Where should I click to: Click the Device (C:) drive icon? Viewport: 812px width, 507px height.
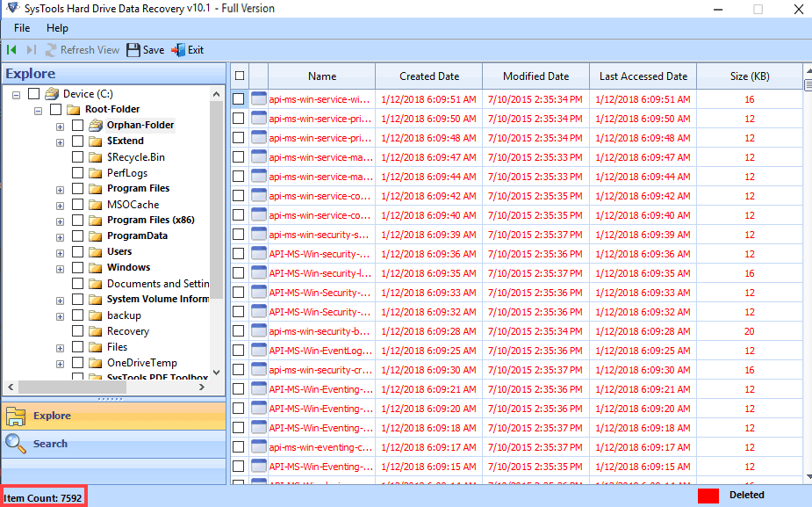click(x=52, y=94)
